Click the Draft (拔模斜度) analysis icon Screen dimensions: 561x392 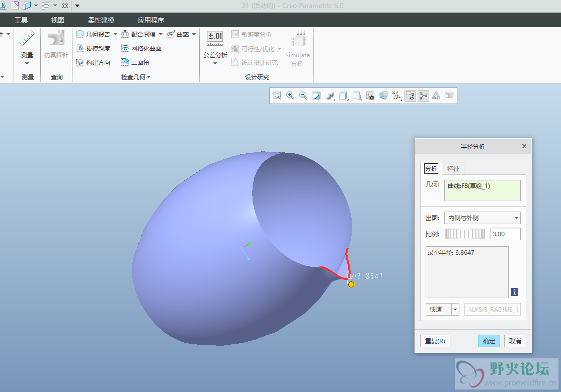[80, 48]
